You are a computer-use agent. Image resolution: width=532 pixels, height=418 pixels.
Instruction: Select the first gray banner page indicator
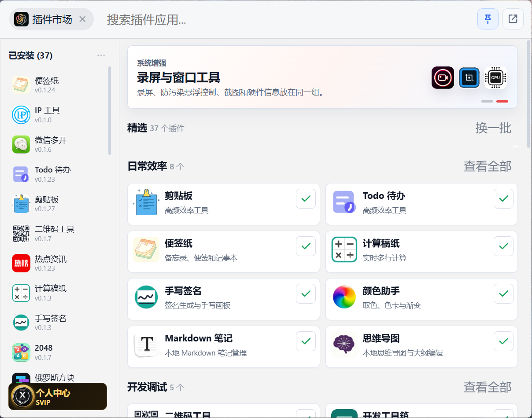(x=487, y=101)
